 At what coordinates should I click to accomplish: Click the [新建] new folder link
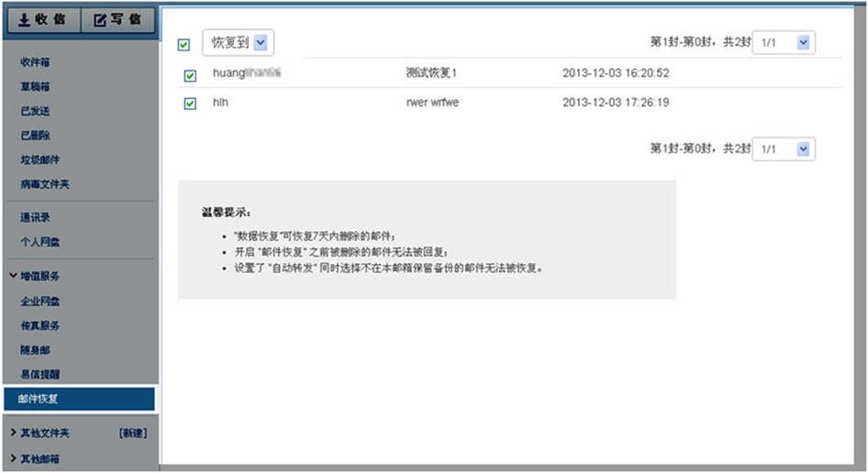click(x=132, y=433)
